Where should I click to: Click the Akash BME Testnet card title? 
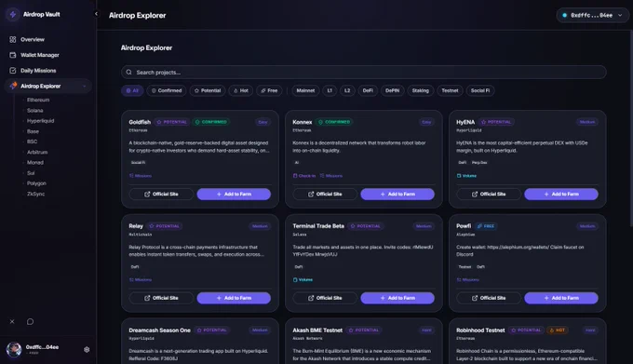pos(317,330)
